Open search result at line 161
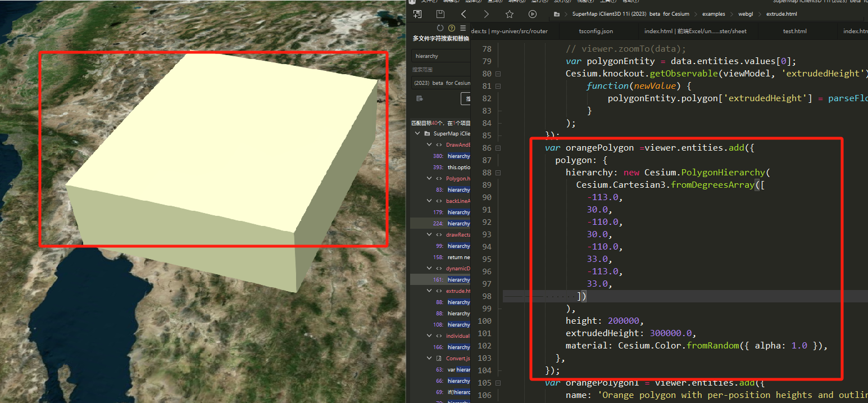 pos(452,280)
